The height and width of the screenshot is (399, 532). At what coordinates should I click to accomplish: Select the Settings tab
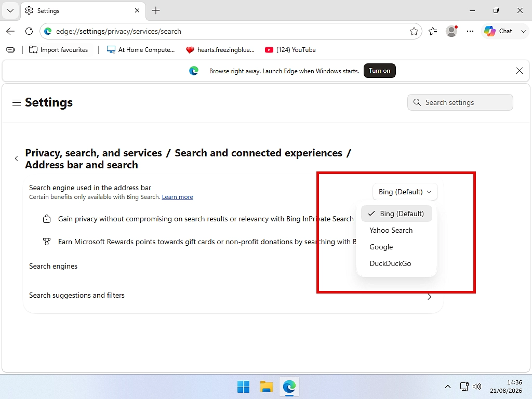(83, 11)
